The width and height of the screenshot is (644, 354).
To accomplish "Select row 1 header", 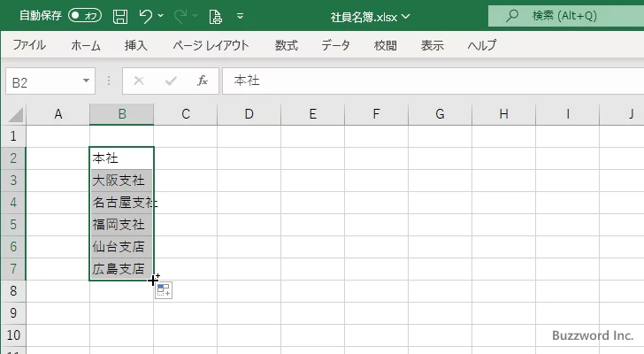I will (13, 136).
